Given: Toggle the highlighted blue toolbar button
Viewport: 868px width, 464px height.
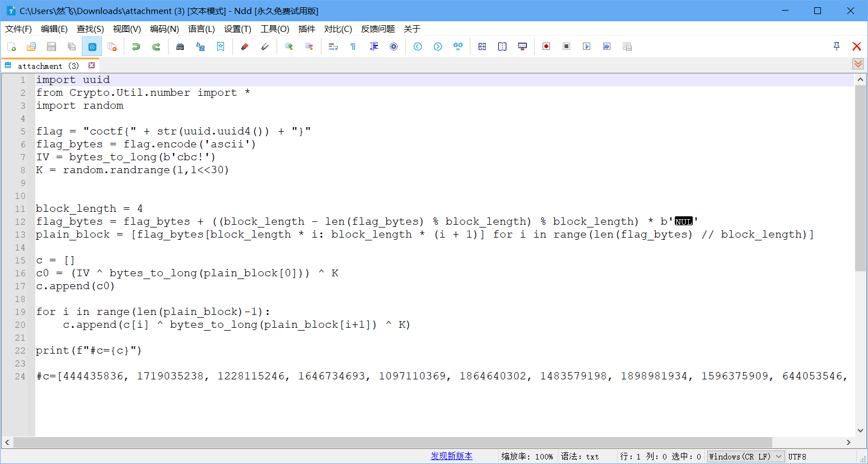Looking at the screenshot, I should (x=92, y=47).
